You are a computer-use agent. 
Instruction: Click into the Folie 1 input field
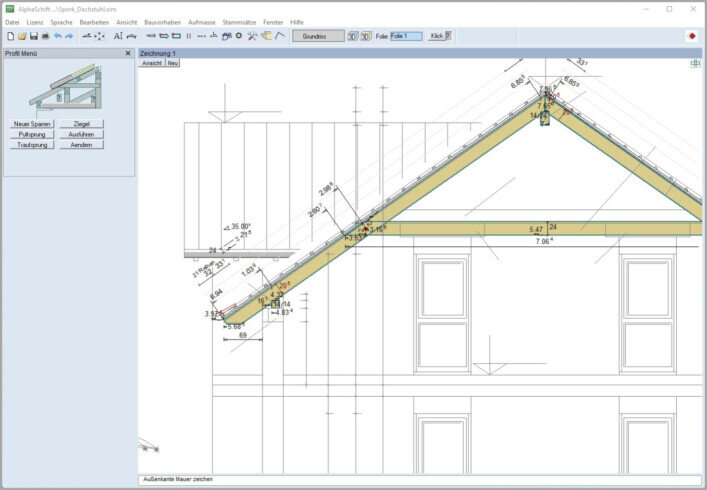(x=406, y=36)
